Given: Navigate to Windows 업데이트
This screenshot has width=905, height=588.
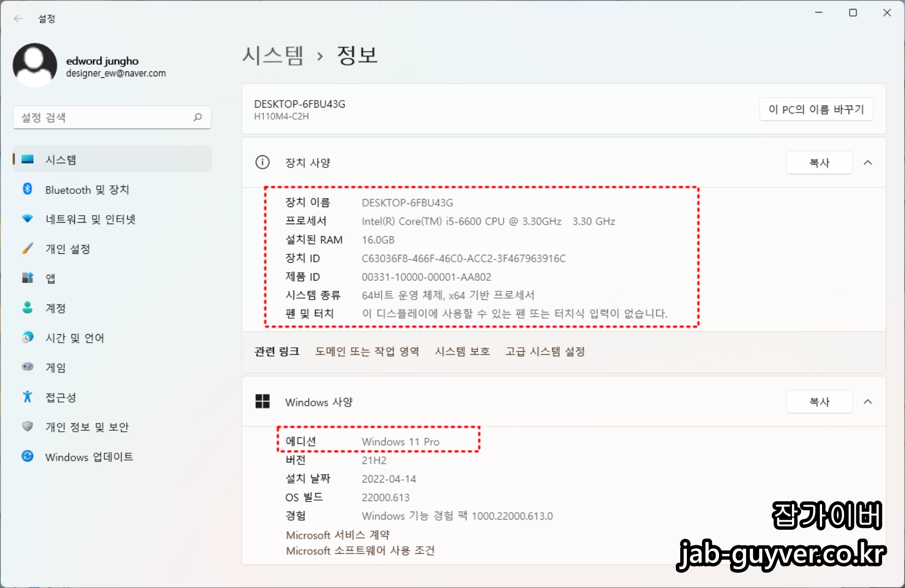Looking at the screenshot, I should 112,457.
